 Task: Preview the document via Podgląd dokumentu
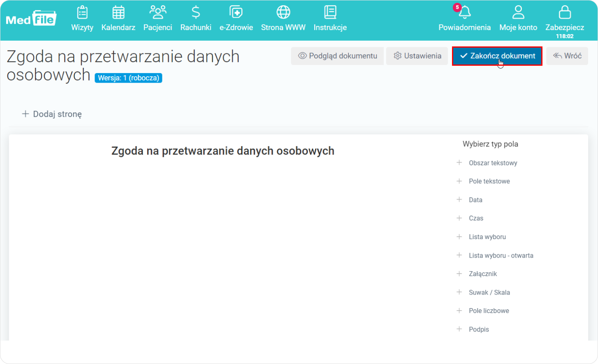click(337, 56)
